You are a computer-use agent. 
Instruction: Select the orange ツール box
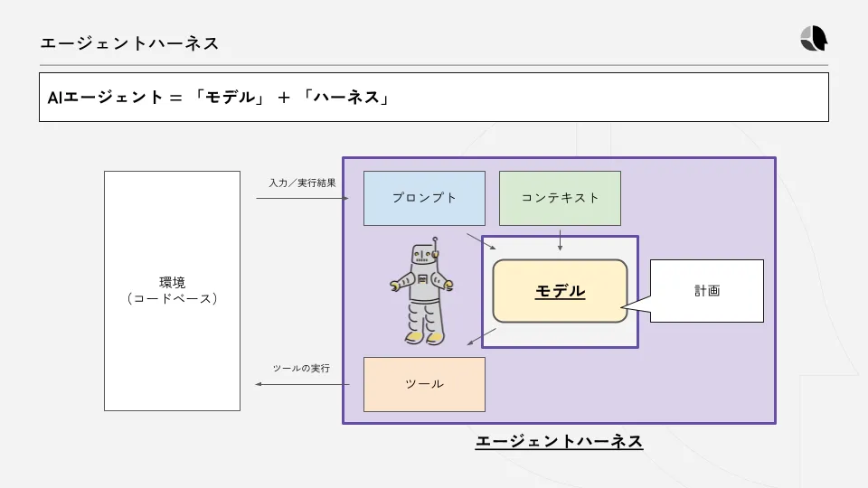coord(424,384)
